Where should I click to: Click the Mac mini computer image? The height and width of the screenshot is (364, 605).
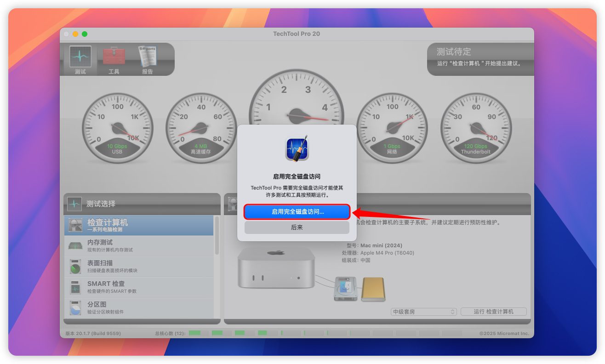tap(276, 268)
